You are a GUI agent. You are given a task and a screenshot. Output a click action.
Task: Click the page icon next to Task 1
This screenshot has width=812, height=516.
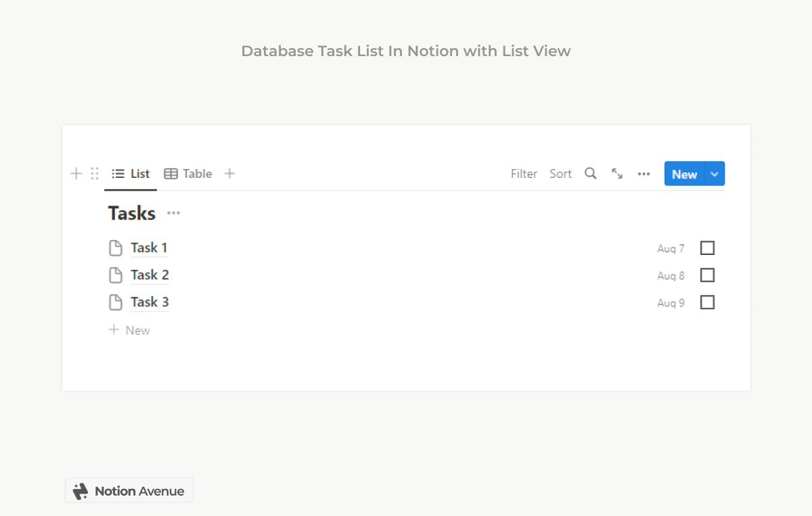[115, 248]
